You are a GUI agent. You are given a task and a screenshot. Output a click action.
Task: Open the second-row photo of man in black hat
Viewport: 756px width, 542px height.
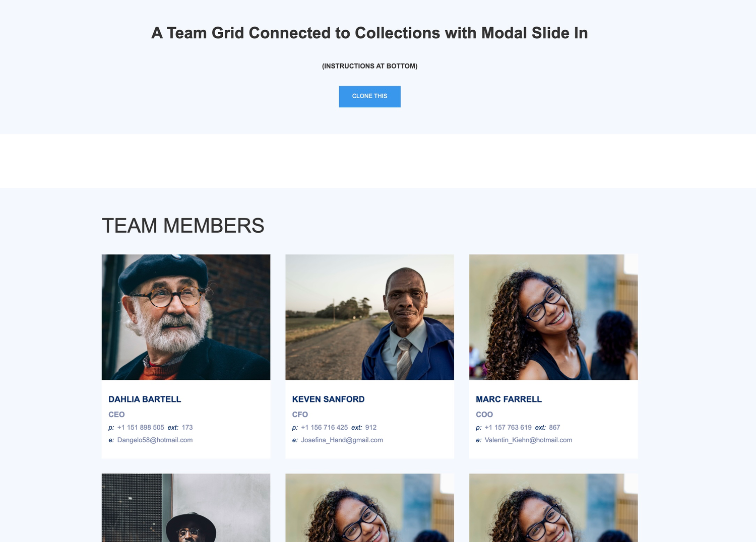point(186,508)
